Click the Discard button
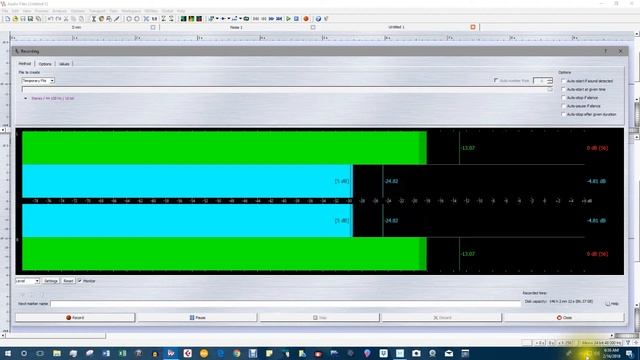Viewport: 640px width, 360px height. tap(442, 318)
